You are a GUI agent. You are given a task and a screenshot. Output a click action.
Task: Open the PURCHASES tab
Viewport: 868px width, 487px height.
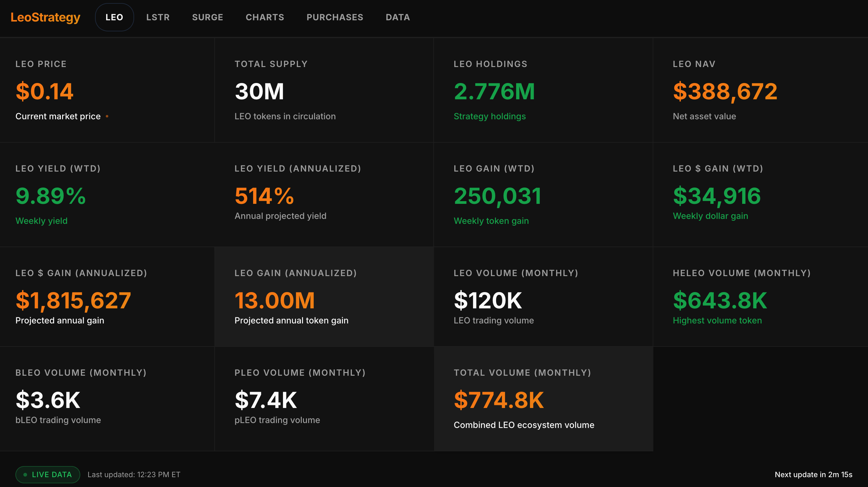(335, 17)
